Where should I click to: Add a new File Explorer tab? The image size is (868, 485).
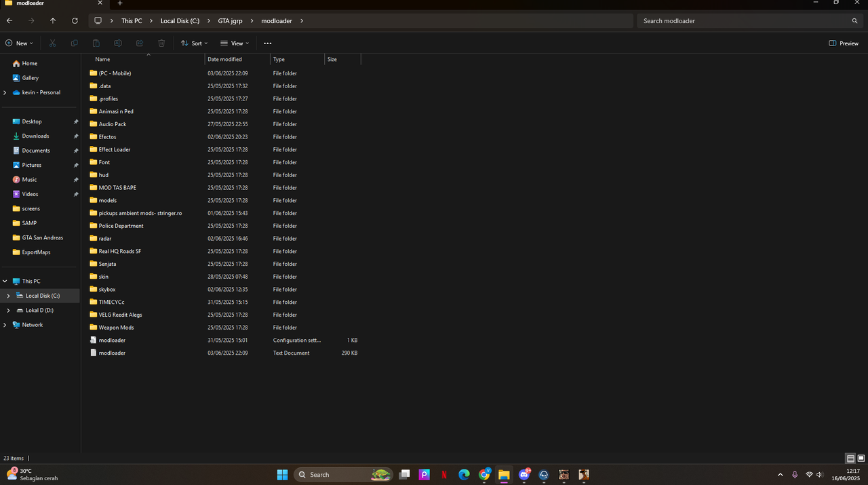point(120,3)
